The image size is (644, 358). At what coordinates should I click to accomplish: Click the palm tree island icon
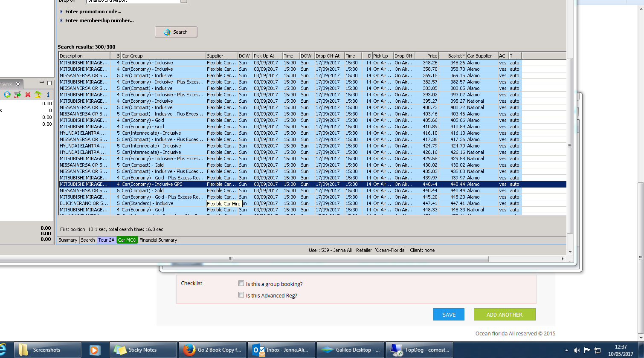[x=38, y=95]
